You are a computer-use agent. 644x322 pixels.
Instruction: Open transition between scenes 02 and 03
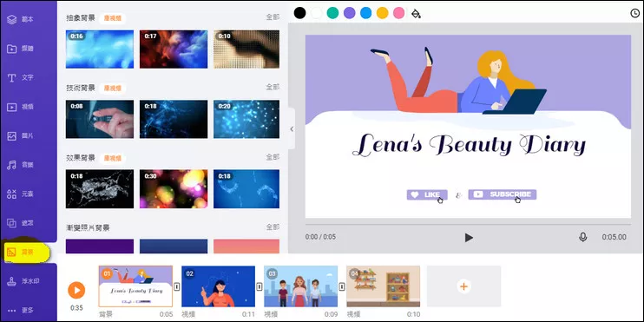[260, 286]
